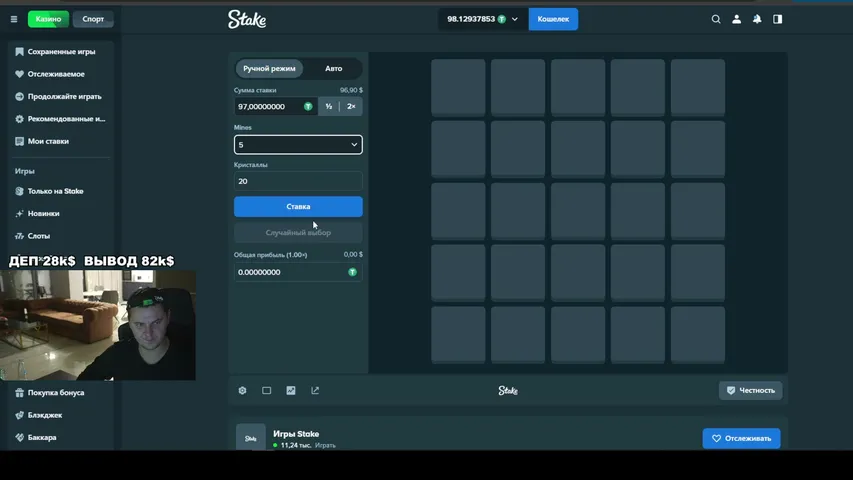853x480 pixels.
Task: Toggle theatre mode rectangle icon
Action: (x=267, y=391)
